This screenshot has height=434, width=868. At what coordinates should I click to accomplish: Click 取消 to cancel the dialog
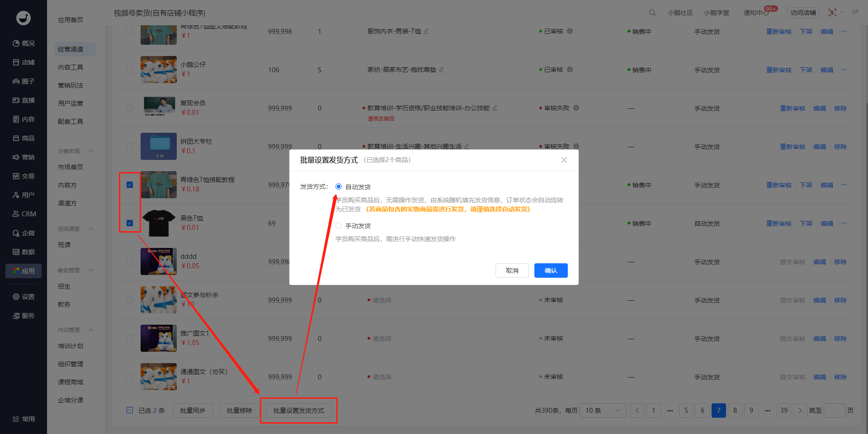pyautogui.click(x=512, y=271)
